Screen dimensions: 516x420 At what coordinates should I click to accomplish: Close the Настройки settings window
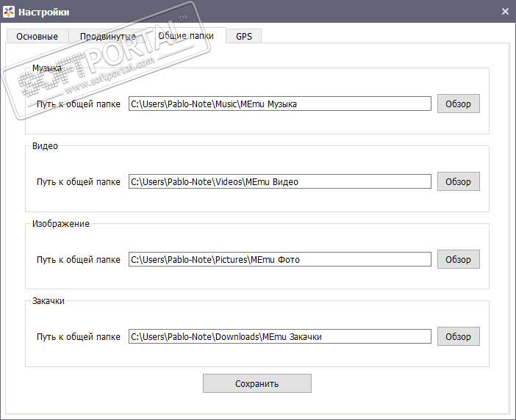(x=505, y=12)
